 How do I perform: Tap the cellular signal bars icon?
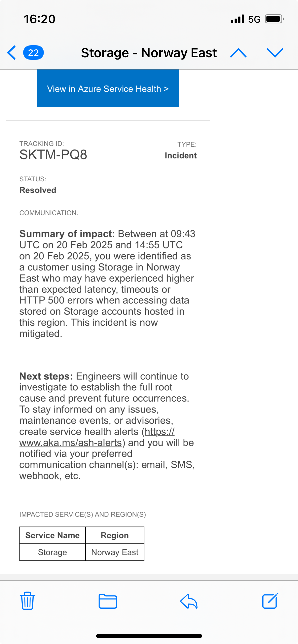coord(237,19)
